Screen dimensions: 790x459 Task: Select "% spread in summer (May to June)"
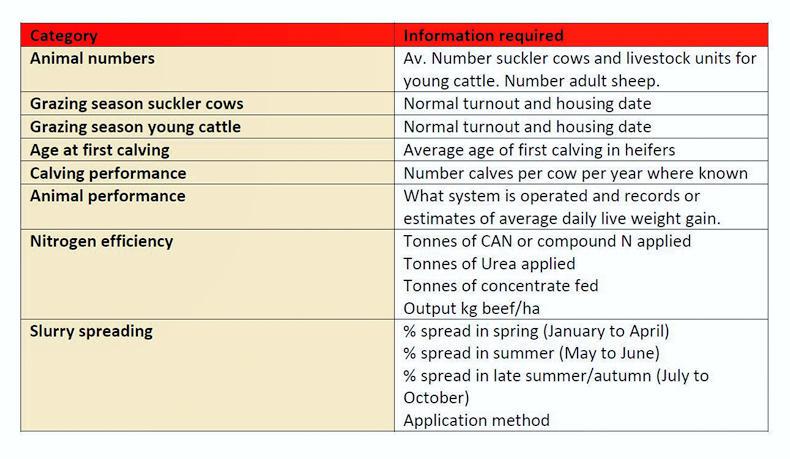[531, 353]
